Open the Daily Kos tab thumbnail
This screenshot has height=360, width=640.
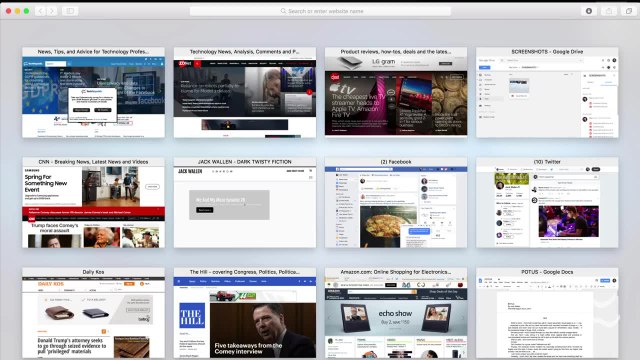pos(93,313)
